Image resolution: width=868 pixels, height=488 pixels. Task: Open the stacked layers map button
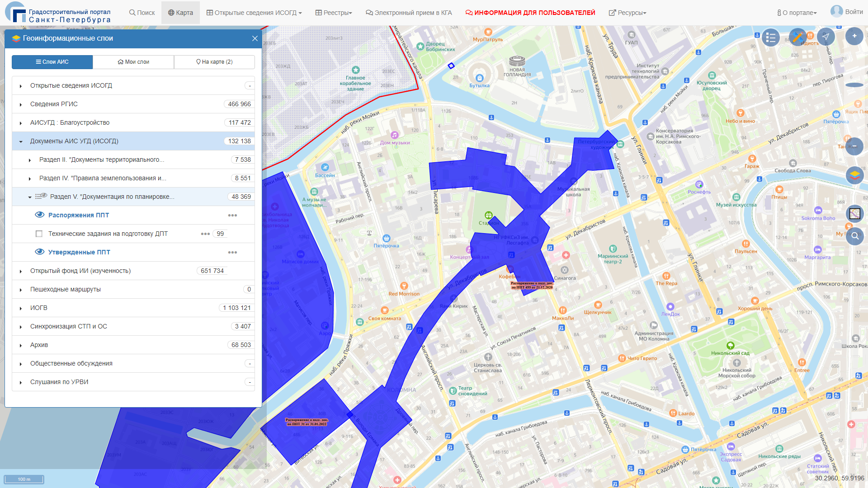(x=854, y=175)
